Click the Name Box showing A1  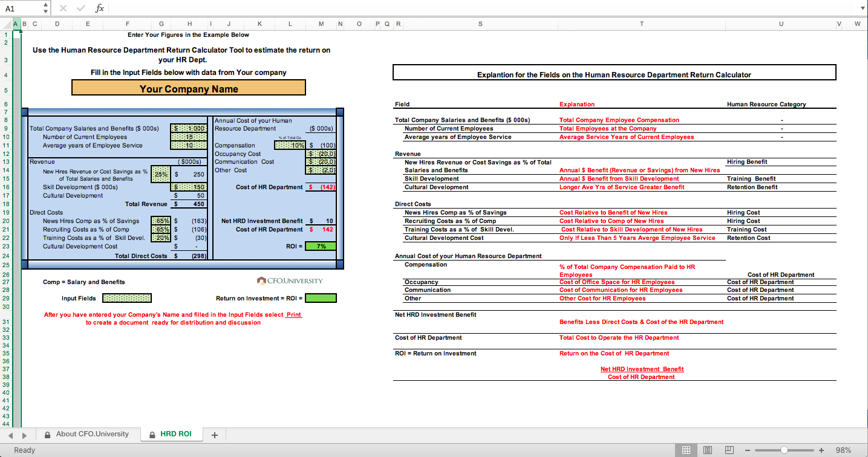coord(21,8)
